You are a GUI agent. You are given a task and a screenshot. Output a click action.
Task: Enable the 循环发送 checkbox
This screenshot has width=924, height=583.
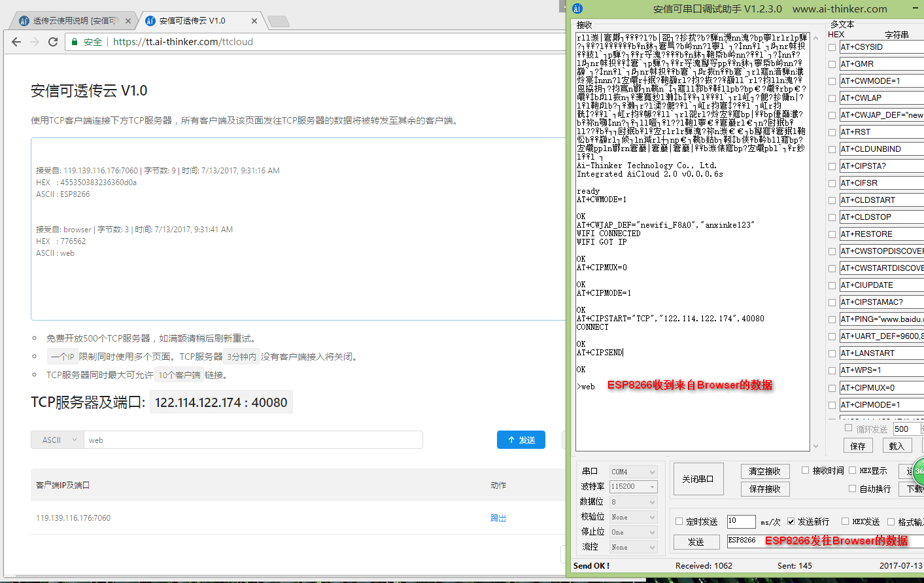coord(849,428)
